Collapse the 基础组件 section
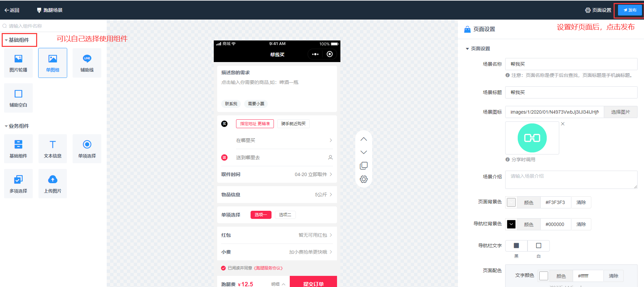644x287 pixels. point(17,40)
